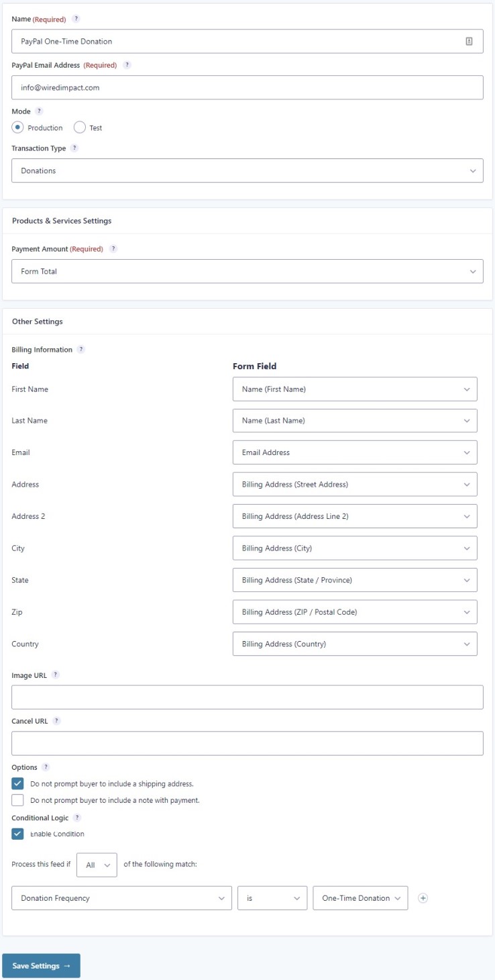Image resolution: width=495 pixels, height=980 pixels.
Task: Uncheck the shipping address prompt option
Action: tap(18, 783)
